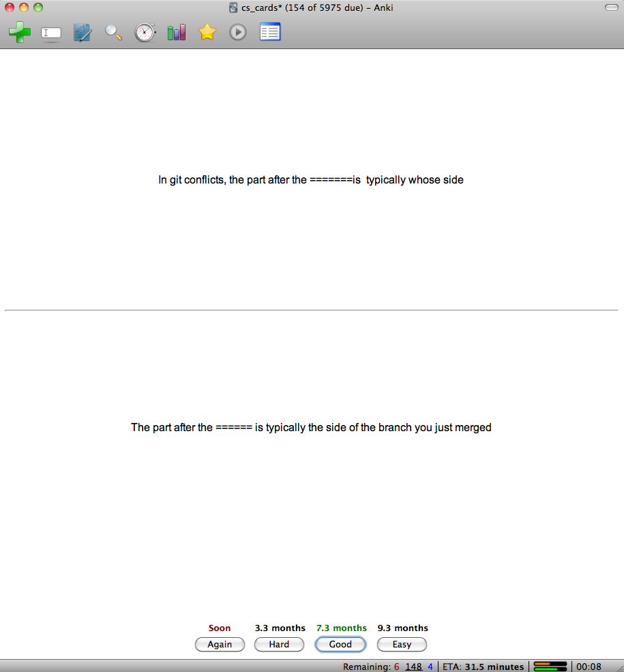Rate the card as Again

click(x=220, y=644)
